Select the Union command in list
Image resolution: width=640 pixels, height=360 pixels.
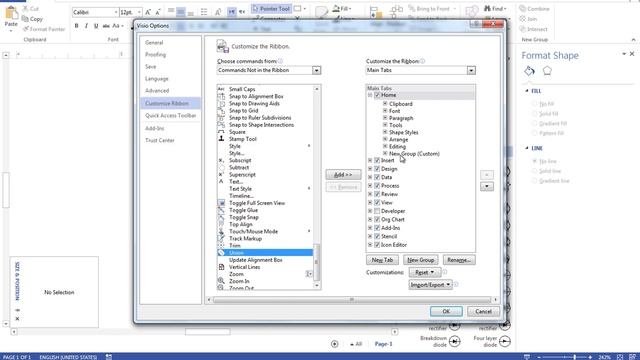tap(265, 253)
